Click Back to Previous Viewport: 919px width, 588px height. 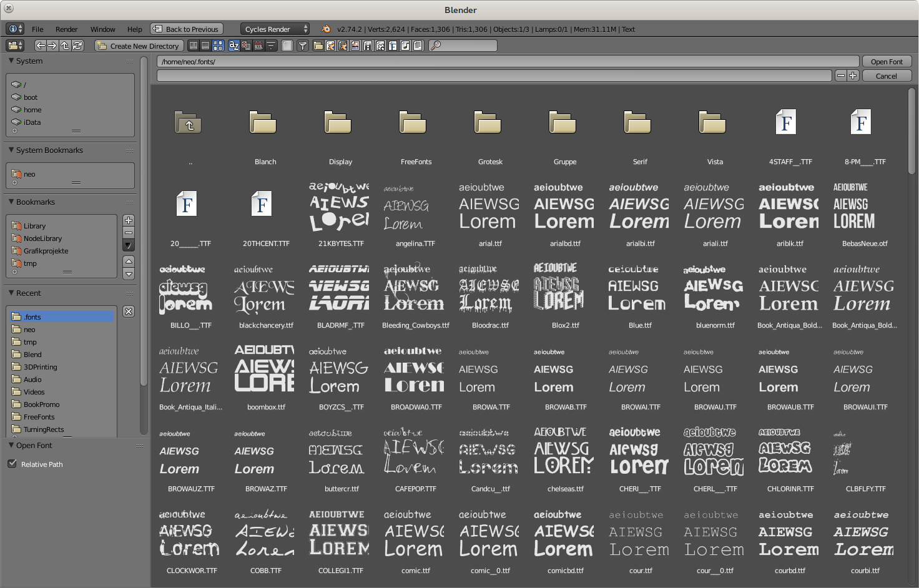click(186, 29)
